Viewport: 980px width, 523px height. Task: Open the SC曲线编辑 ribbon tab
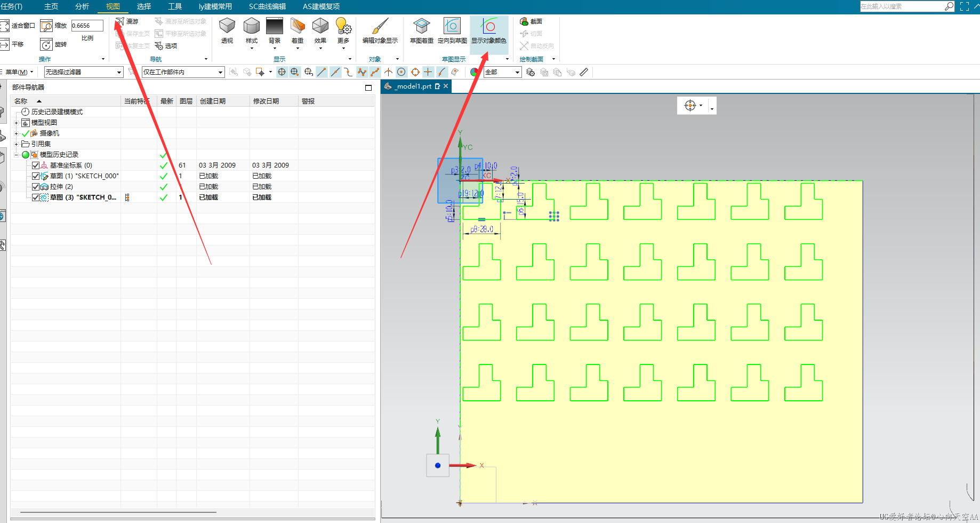[267, 6]
